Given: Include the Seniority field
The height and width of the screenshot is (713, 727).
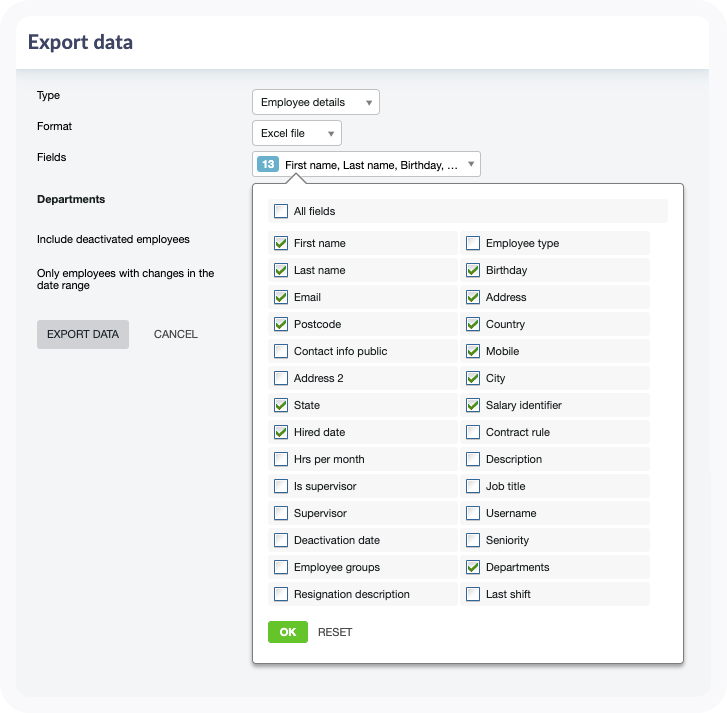Looking at the screenshot, I should [473, 540].
